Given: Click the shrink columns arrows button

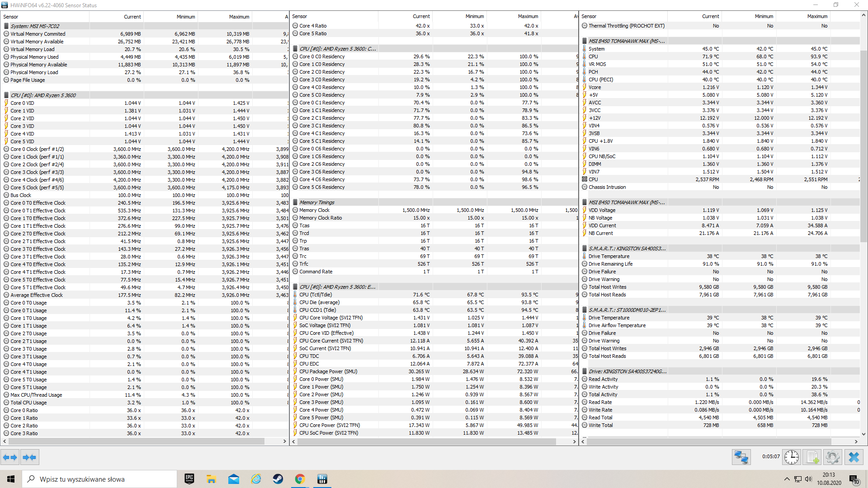Looking at the screenshot, I should 29,457.
